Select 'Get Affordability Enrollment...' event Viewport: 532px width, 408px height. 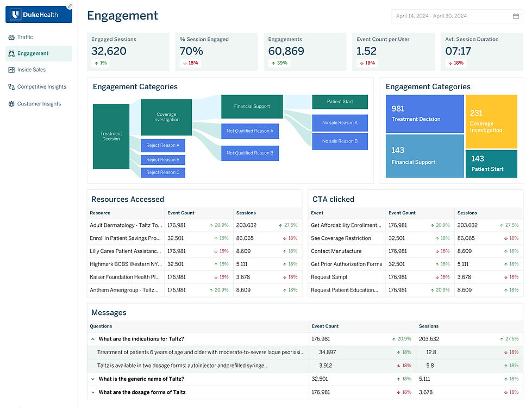416,225
